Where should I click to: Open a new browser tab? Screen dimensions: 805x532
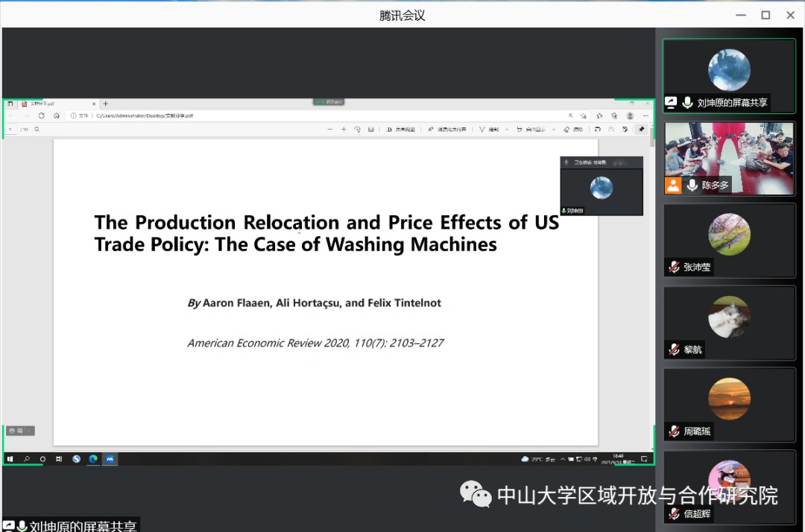pyautogui.click(x=106, y=104)
